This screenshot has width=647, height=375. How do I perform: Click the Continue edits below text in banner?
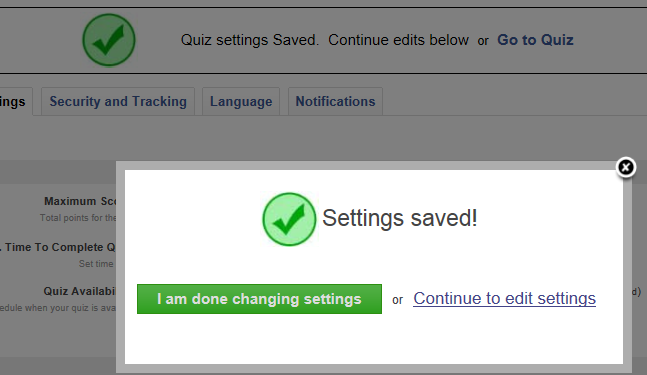coord(398,40)
